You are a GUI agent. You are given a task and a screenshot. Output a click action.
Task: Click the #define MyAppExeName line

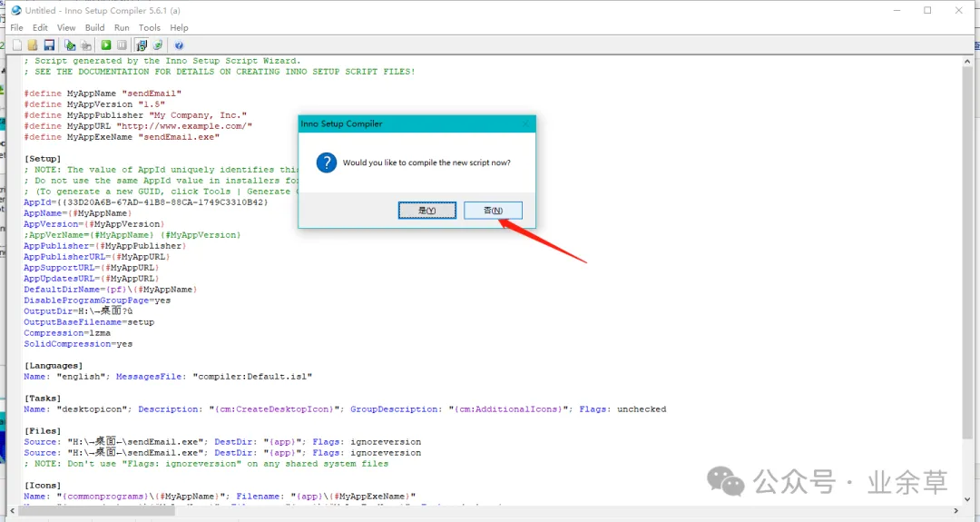(122, 137)
